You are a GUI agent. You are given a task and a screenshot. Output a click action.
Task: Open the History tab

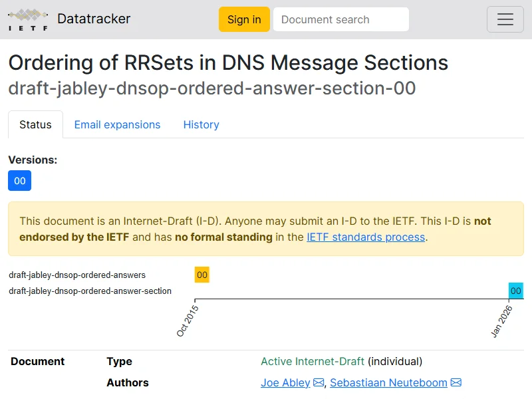tap(201, 124)
